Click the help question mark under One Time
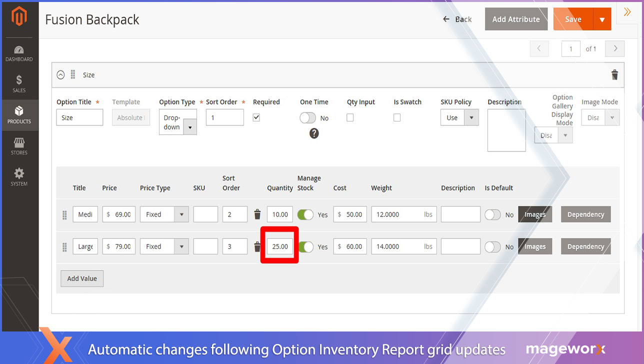 pyautogui.click(x=313, y=133)
